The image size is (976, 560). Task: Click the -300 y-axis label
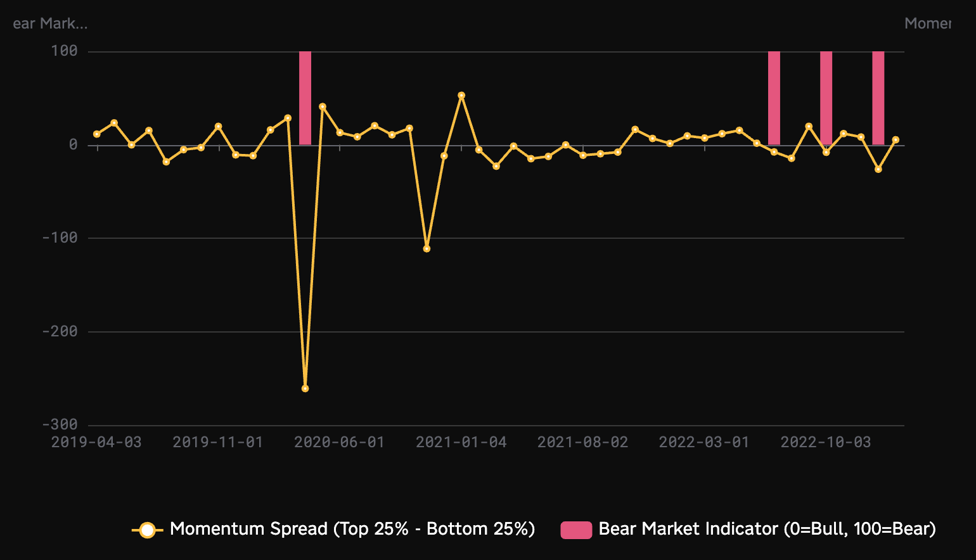[60, 424]
